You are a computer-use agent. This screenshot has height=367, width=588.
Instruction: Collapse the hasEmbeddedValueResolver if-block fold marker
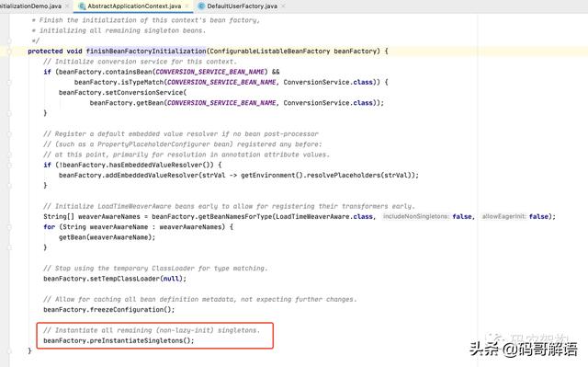[9, 166]
